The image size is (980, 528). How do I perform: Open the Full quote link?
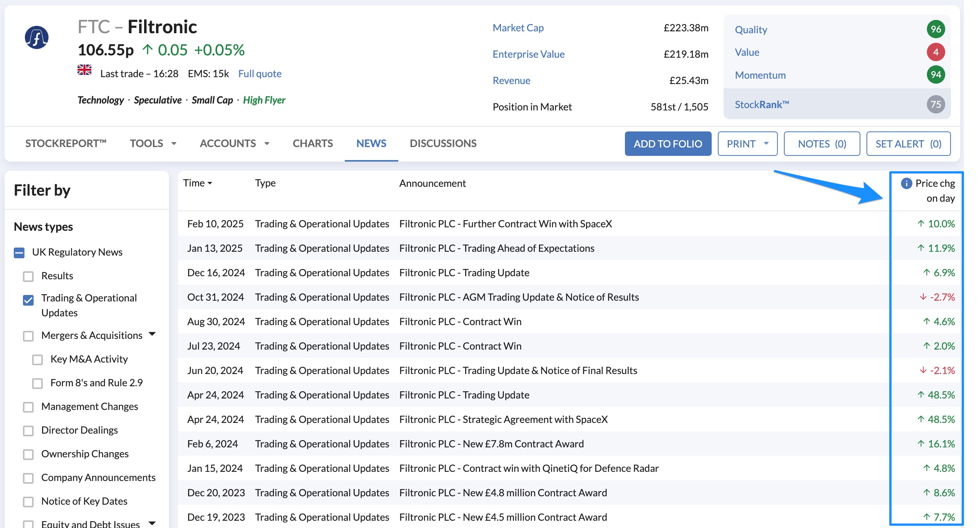coord(260,74)
